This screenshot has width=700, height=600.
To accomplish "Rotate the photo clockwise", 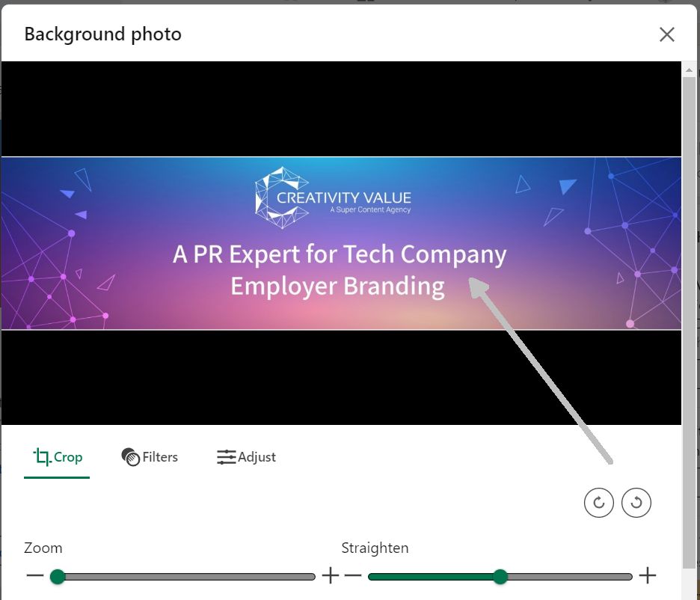I will point(598,503).
